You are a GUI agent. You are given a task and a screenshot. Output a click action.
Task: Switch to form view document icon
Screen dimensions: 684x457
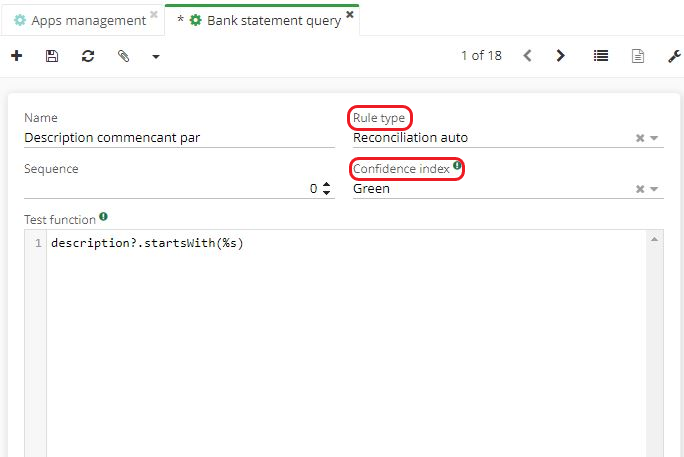tap(638, 56)
